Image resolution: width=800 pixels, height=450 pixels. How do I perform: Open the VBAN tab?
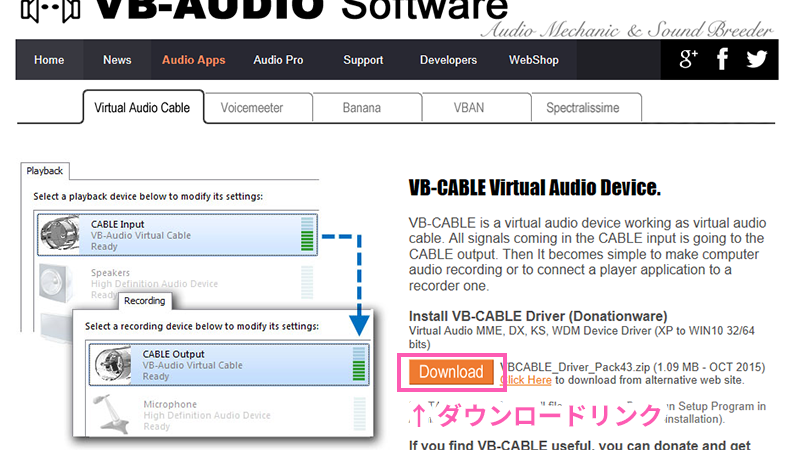(470, 108)
